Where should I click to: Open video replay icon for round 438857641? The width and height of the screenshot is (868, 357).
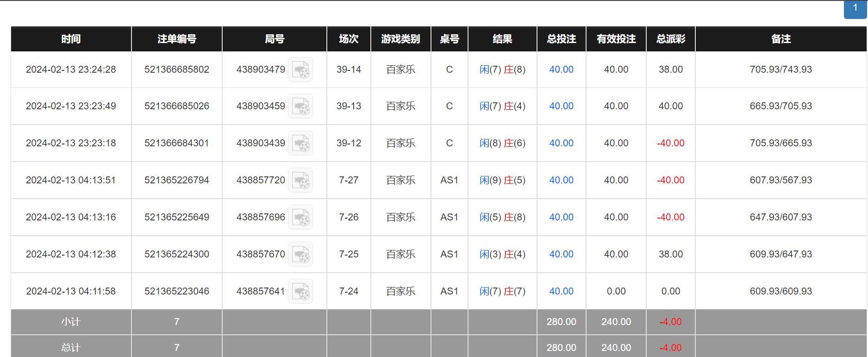tap(300, 291)
